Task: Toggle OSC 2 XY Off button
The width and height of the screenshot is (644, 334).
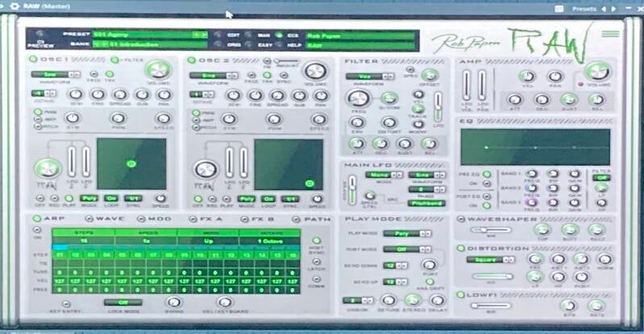Action: tap(198, 199)
